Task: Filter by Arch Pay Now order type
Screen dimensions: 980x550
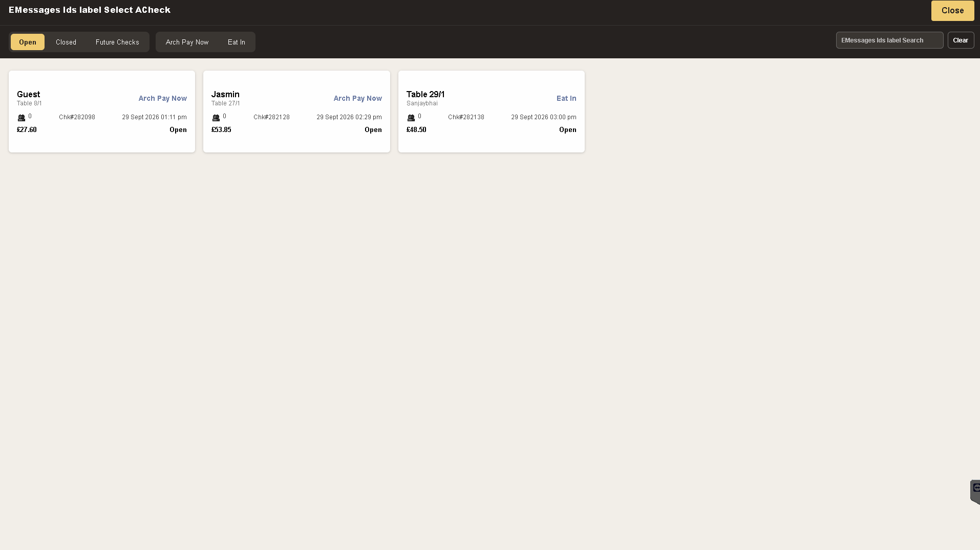Action: [x=187, y=42]
